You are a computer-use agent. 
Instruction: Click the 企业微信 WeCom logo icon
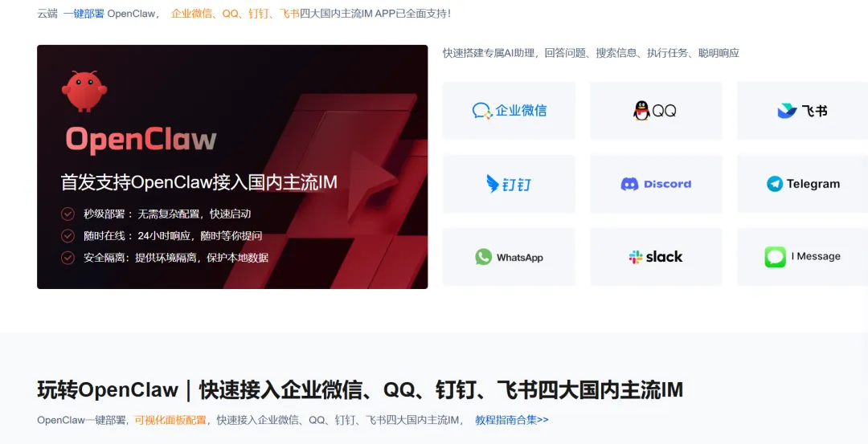[481, 111]
